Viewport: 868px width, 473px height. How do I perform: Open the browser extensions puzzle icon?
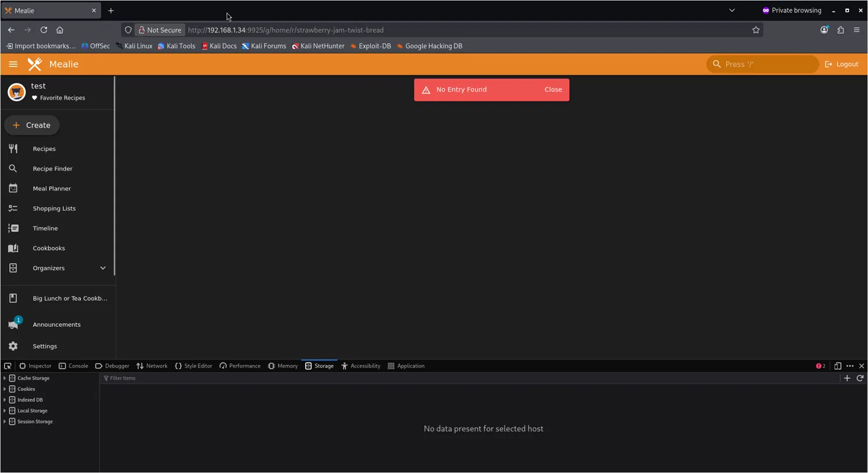(840, 30)
